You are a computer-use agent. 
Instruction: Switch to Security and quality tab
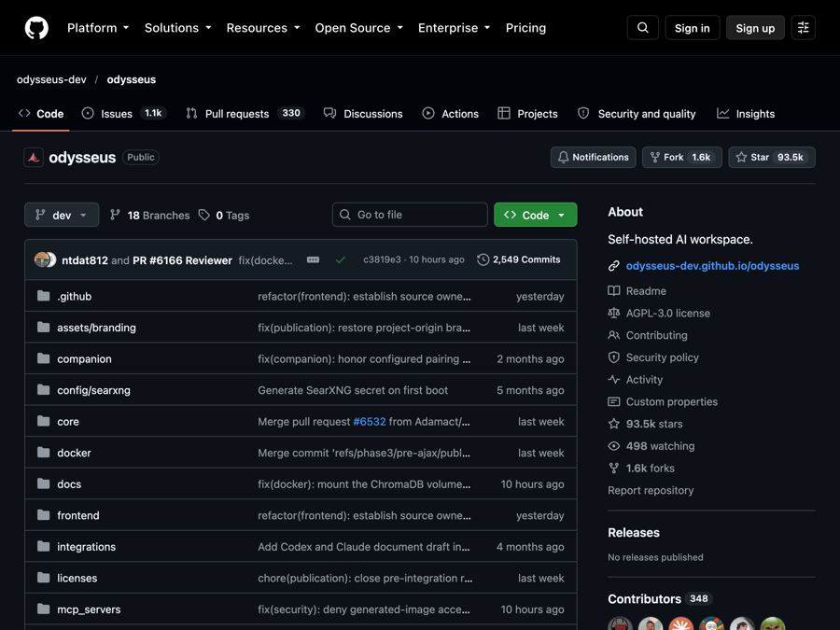pyautogui.click(x=637, y=114)
